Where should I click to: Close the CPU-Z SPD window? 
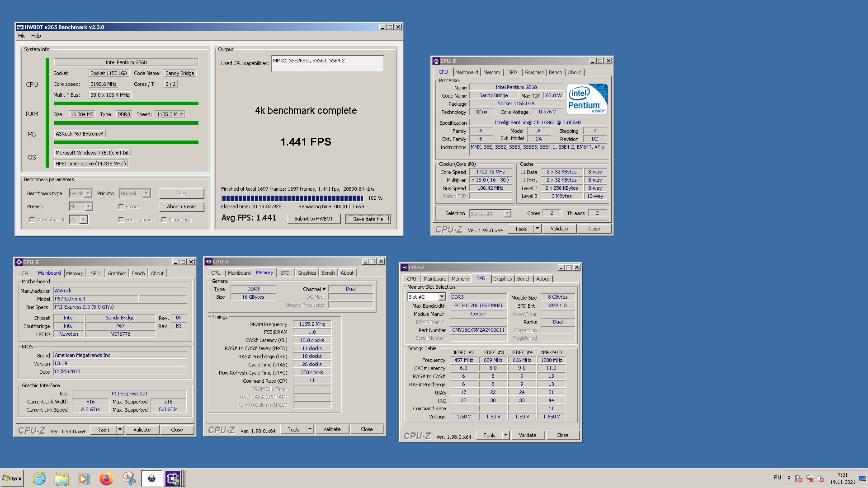click(577, 267)
